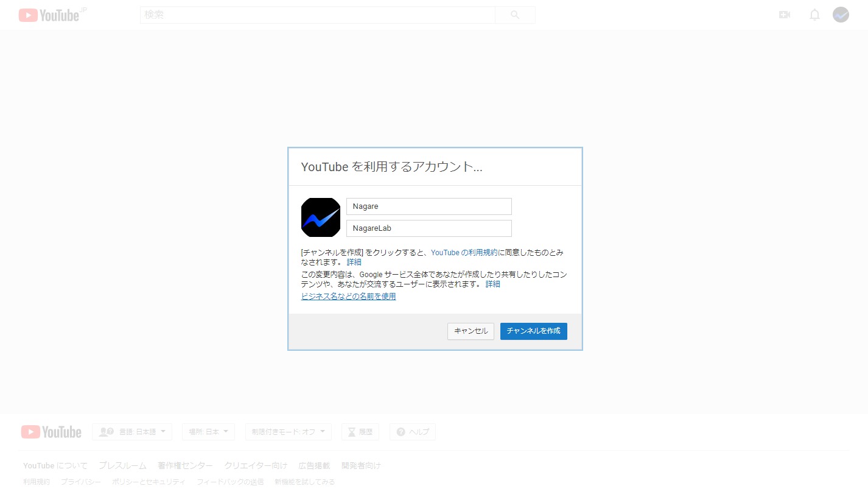Viewport: 868px width, 497px height.
Task: Open プレスルーム footer link
Action: tap(122, 466)
